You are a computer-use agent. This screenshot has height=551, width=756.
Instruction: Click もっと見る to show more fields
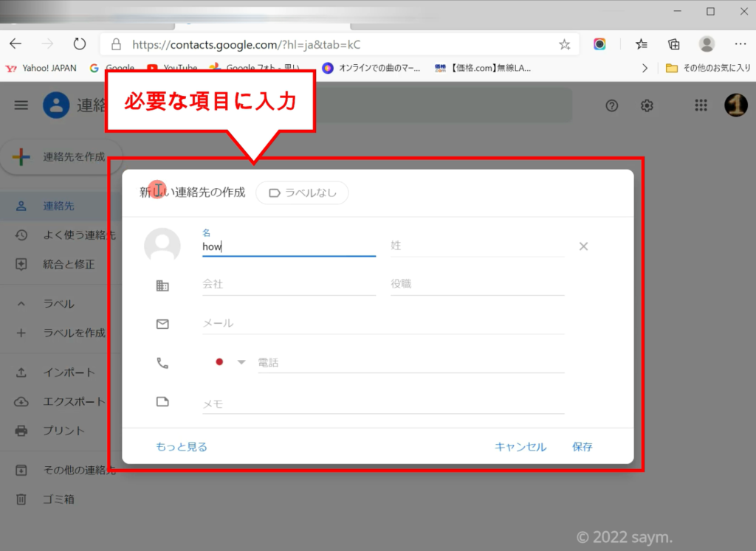coord(182,447)
